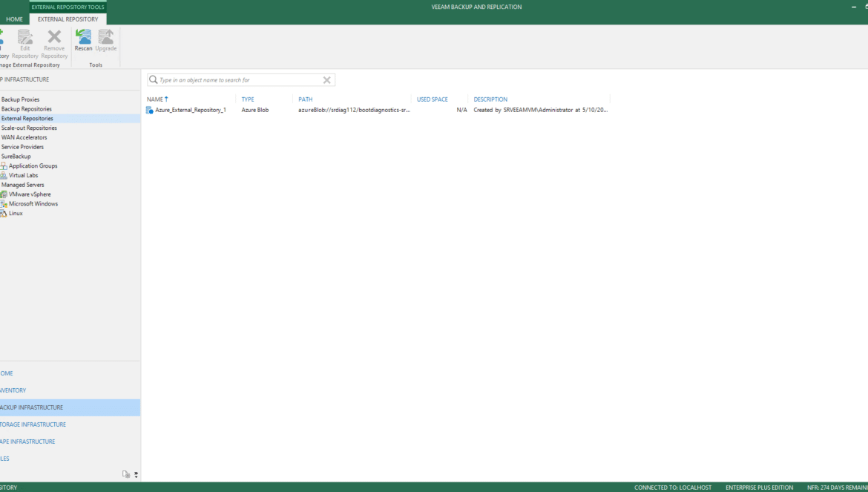Open Storage Infrastructure navigation view

(x=33, y=424)
